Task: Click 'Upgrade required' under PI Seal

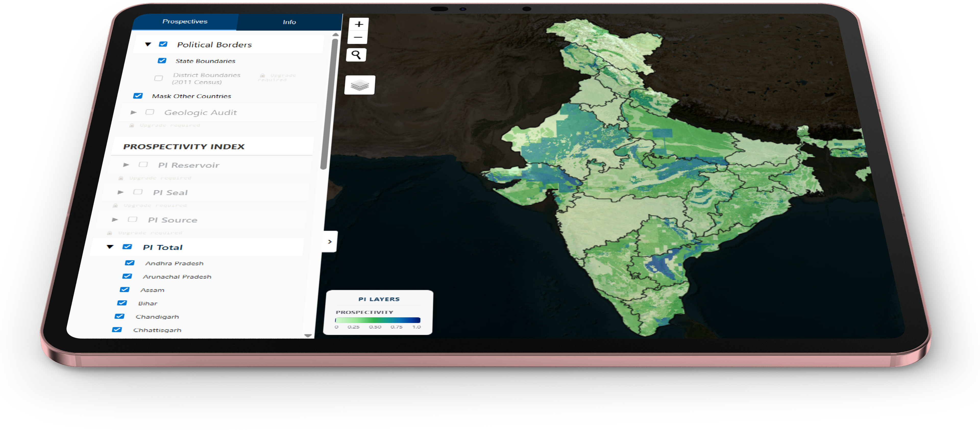Action: (x=155, y=205)
